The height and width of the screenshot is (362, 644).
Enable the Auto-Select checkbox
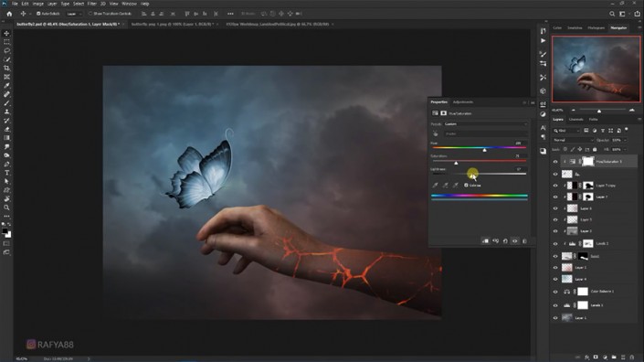click(x=38, y=14)
